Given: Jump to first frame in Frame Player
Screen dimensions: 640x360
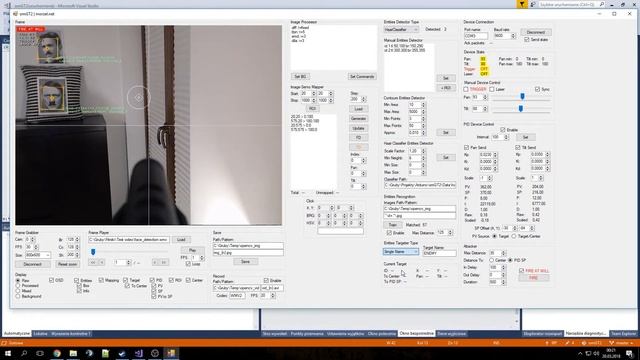Looking at the screenshot, I should (93, 262).
